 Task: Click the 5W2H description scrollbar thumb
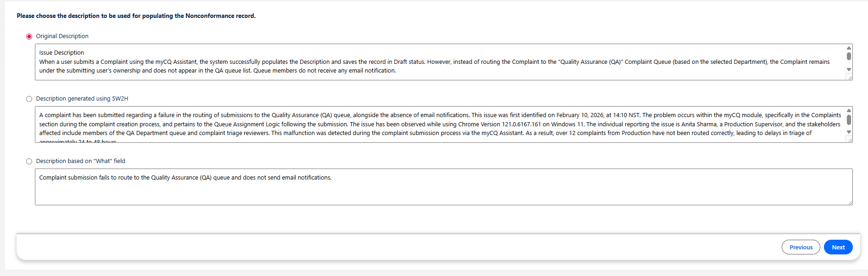pos(849,119)
